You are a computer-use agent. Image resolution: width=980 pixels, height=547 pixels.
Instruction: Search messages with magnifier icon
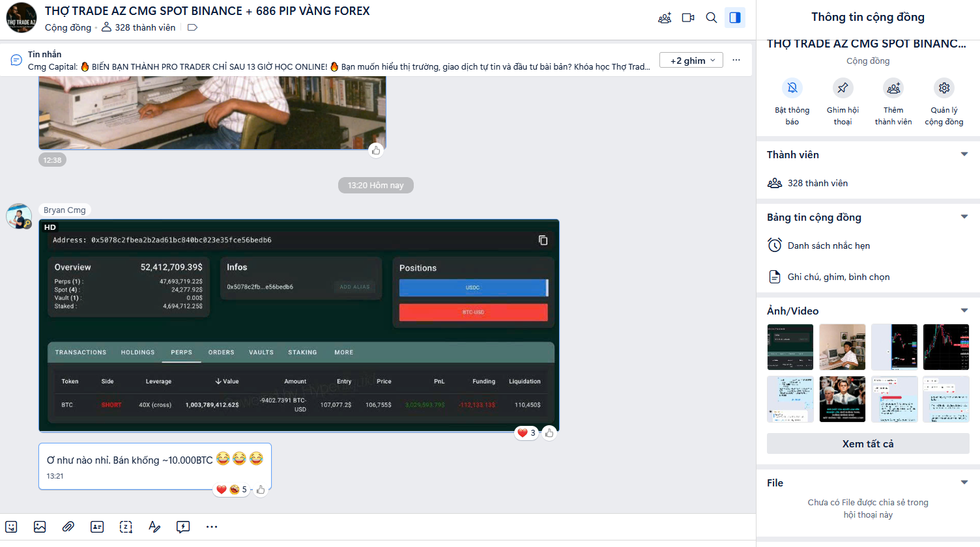click(x=712, y=18)
